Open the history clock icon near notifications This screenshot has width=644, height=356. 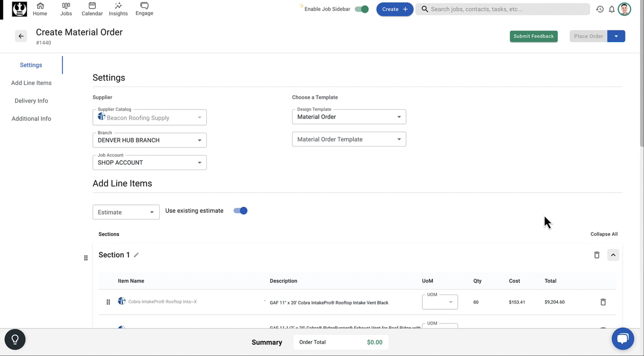[x=600, y=9]
